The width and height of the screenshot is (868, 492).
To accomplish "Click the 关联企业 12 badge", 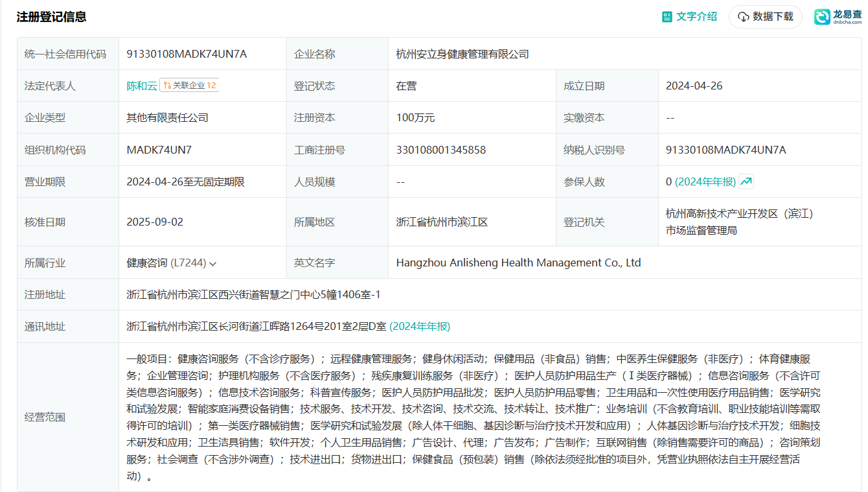I will pos(189,86).
